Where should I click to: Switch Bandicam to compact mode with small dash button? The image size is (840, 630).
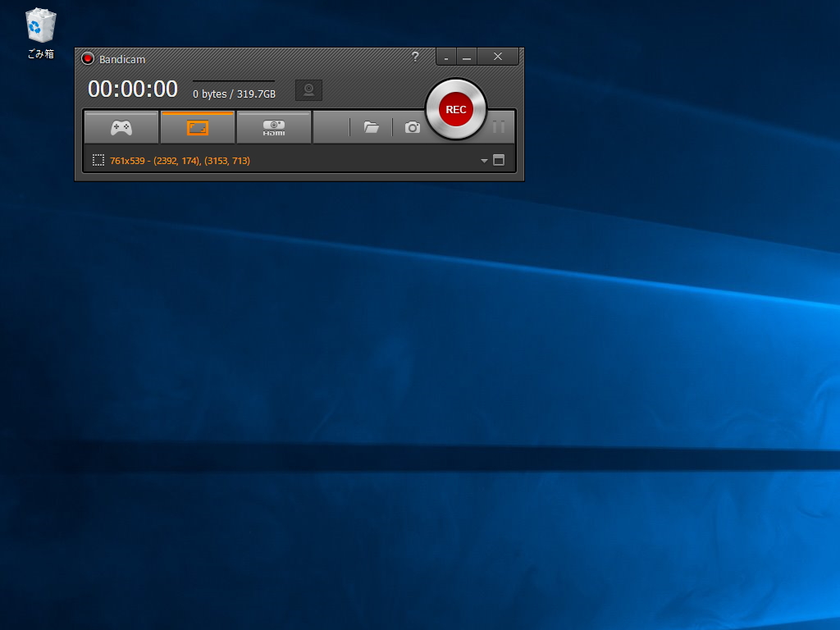[x=446, y=57]
